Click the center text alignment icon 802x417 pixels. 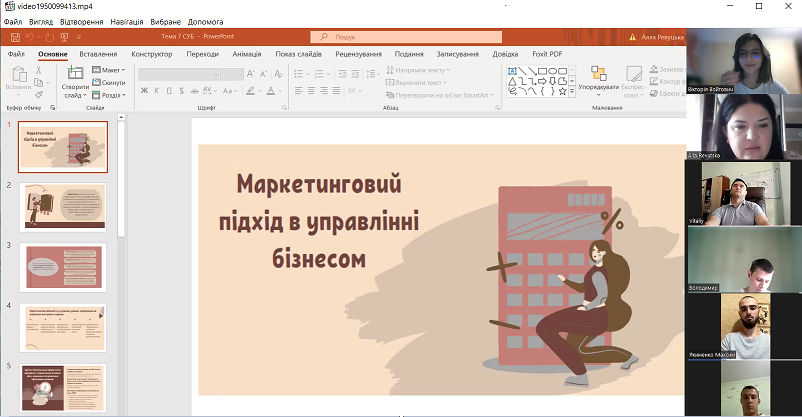point(311,91)
